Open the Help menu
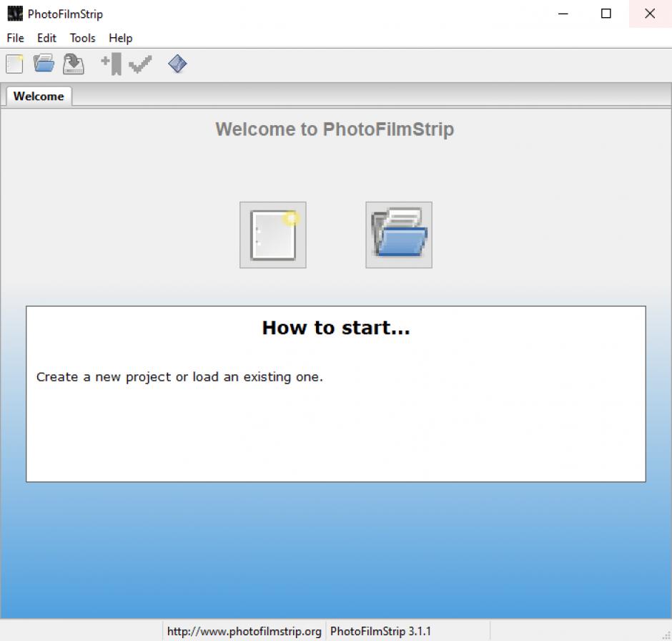The height and width of the screenshot is (641, 672). tap(120, 38)
